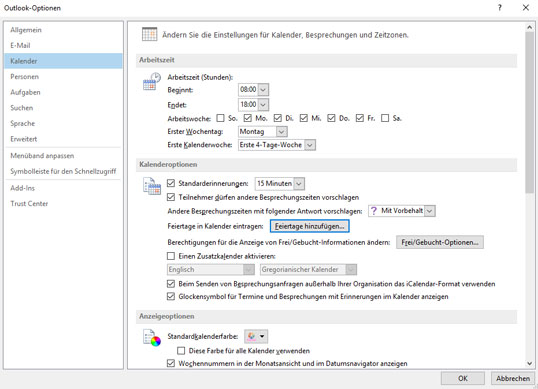538x389 pixels.
Task: Open the Erste Kalenderwoche dropdown
Action: [309, 145]
